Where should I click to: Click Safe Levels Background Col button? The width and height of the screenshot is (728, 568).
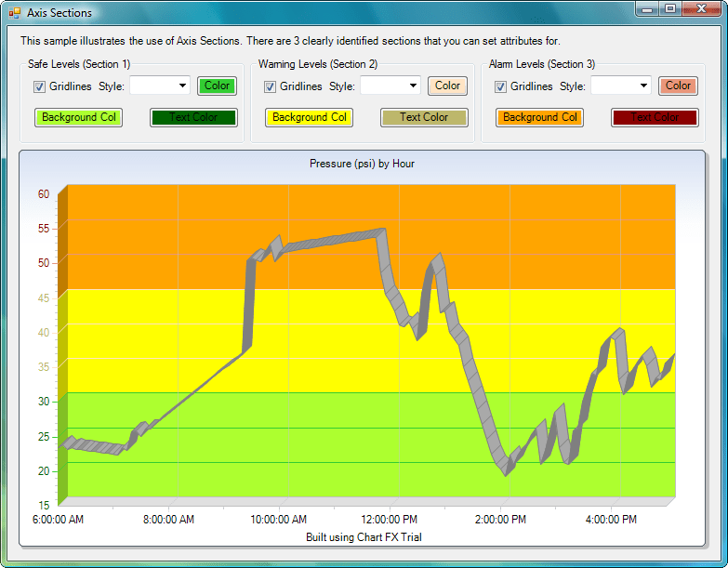pos(78,117)
